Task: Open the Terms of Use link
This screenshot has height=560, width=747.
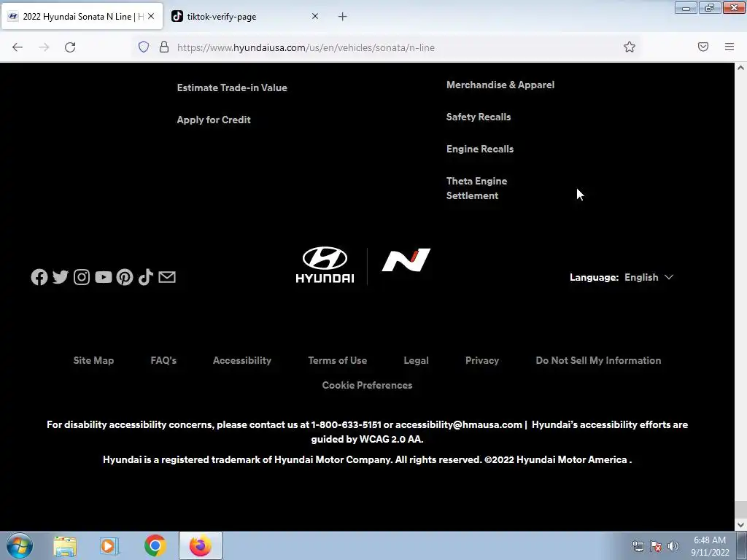Action: (337, 360)
